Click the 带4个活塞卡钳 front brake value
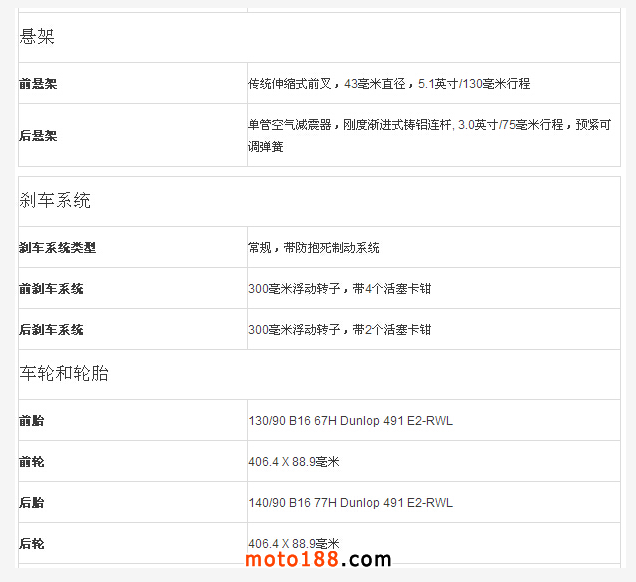The width and height of the screenshot is (636, 582). 340,289
